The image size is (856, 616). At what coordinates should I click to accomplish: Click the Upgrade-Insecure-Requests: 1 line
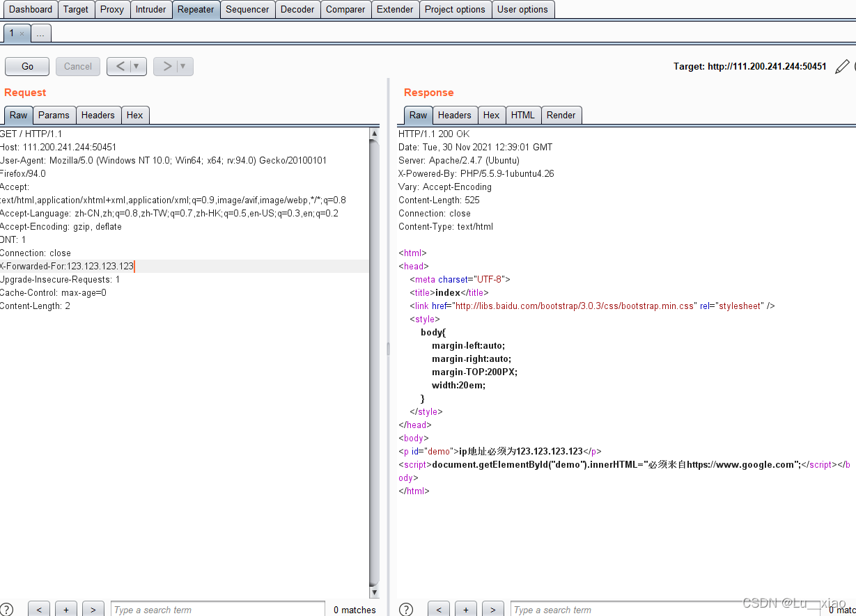point(60,279)
